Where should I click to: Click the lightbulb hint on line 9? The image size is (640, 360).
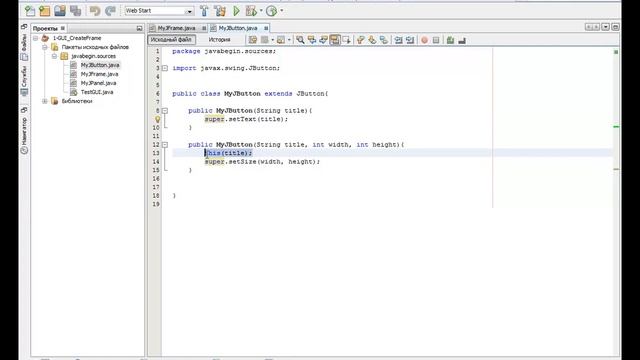click(x=158, y=119)
